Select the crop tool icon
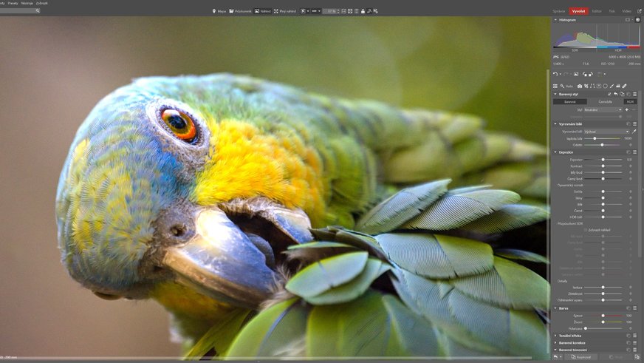Screen dimensions: 644x363 pos(586,86)
